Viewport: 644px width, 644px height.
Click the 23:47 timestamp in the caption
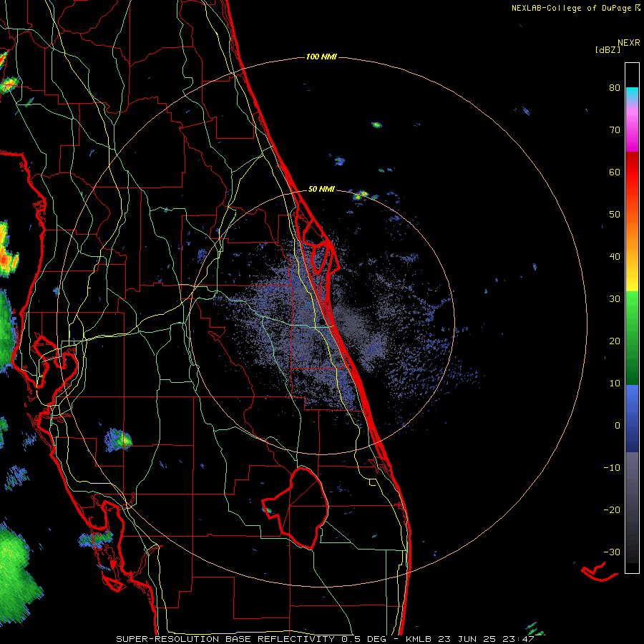[519, 639]
